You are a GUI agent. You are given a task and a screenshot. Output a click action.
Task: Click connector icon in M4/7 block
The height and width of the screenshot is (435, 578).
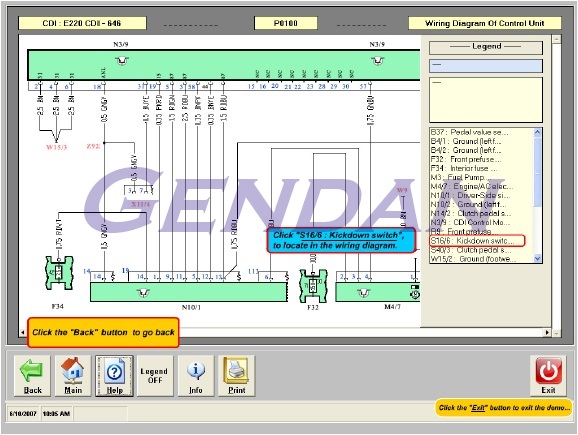click(x=364, y=293)
